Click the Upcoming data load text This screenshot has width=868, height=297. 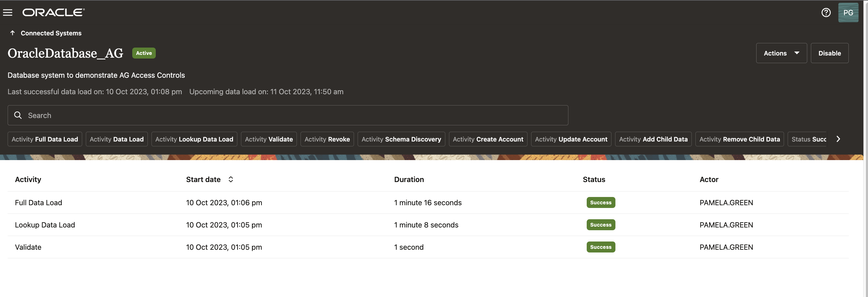tap(266, 91)
